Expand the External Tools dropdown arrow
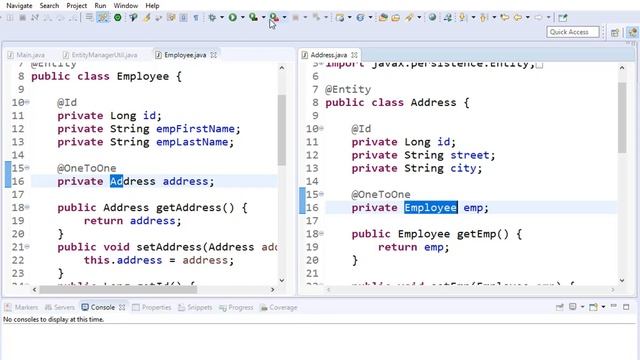640x360 pixels. (x=284, y=18)
